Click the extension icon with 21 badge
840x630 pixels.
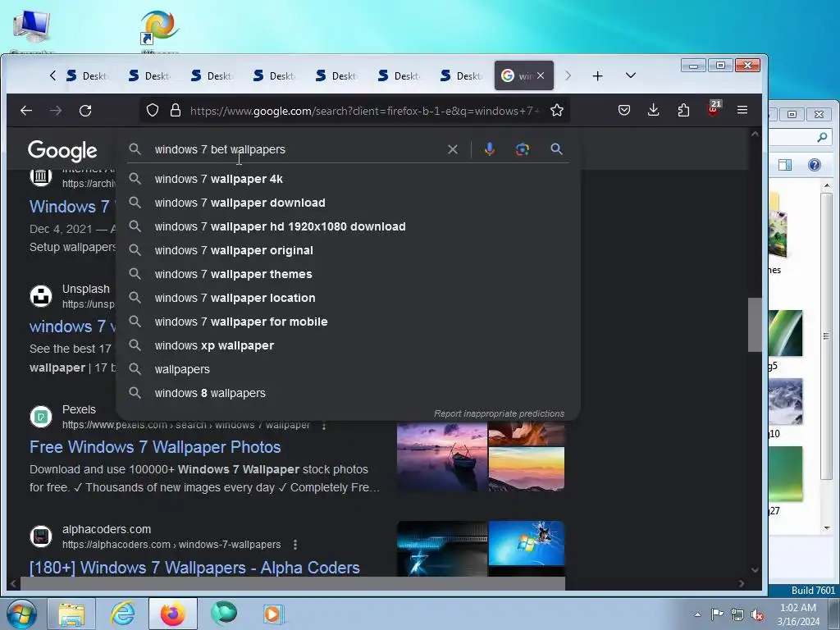pyautogui.click(x=714, y=109)
